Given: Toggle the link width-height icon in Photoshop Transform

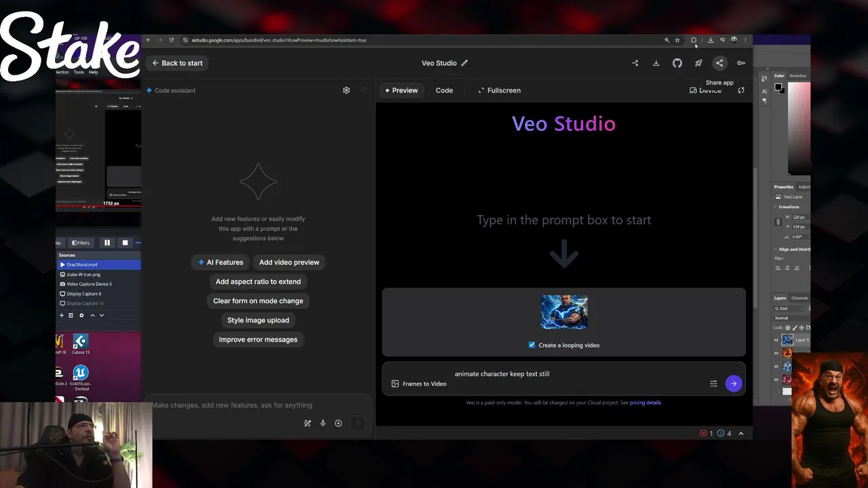Looking at the screenshot, I should 778,222.
